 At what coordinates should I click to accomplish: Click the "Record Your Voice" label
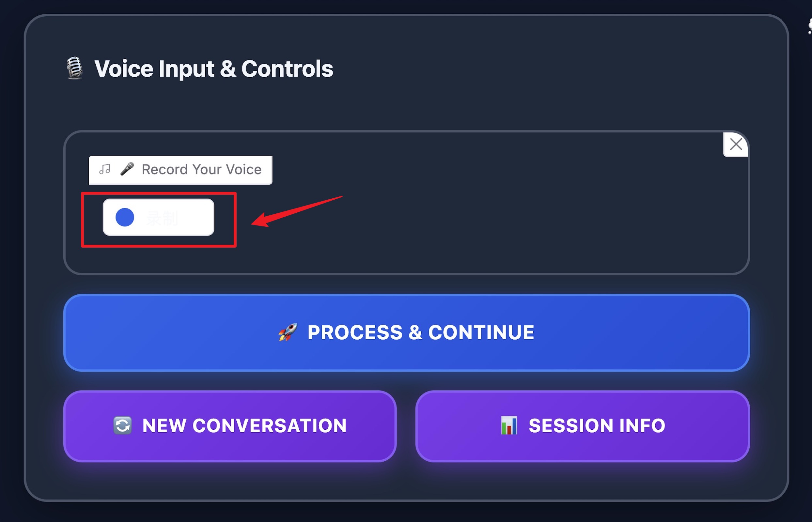(x=201, y=169)
